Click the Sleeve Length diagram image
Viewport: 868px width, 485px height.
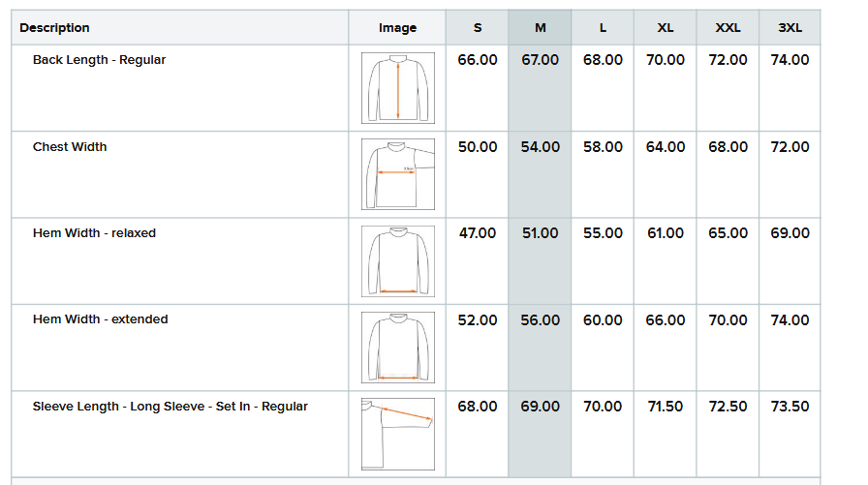coord(397,434)
